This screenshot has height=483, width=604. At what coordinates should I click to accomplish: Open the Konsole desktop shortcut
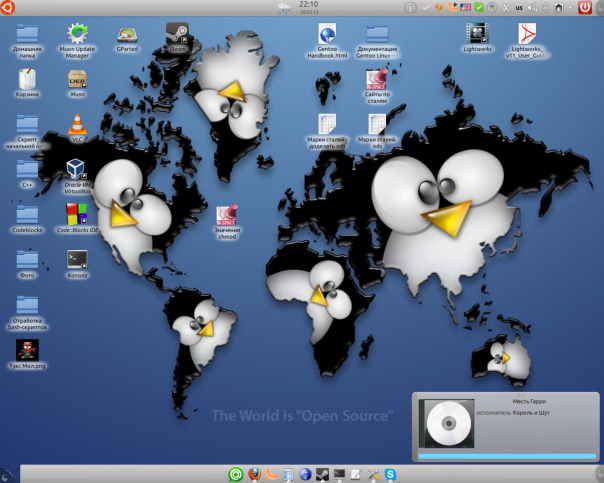coord(77,259)
